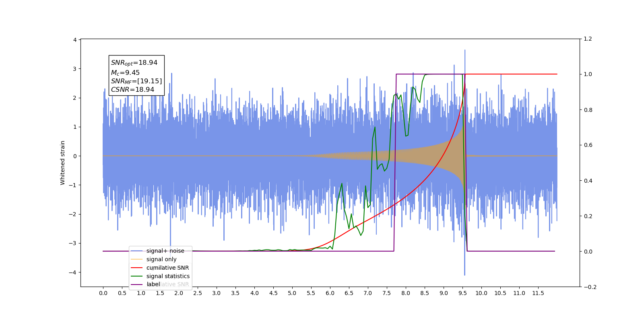Screen dimensions: 644x322
Task: Click the blue line swatch for signal+ noise
Action: point(137,251)
